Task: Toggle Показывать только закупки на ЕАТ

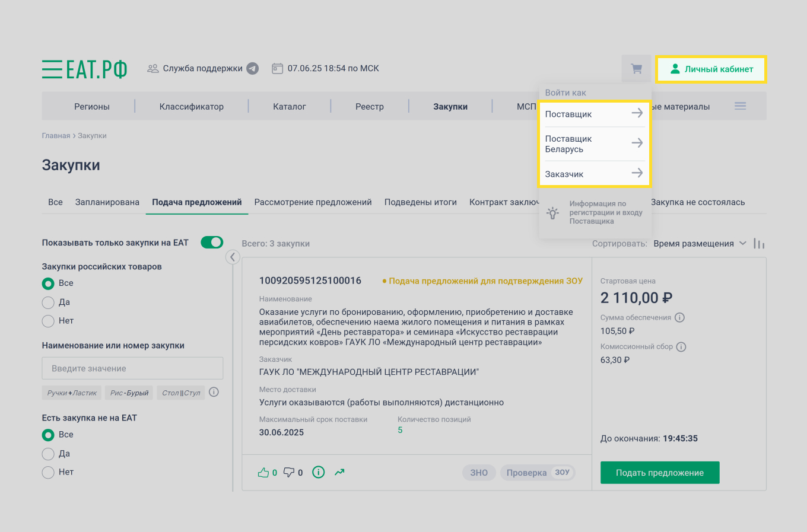Action: pos(212,242)
